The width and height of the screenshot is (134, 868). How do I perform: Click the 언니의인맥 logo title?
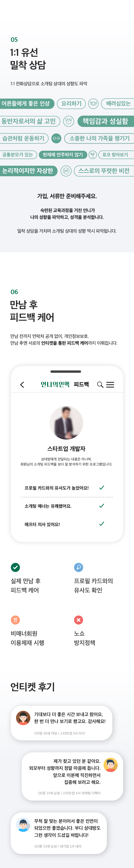(55, 384)
